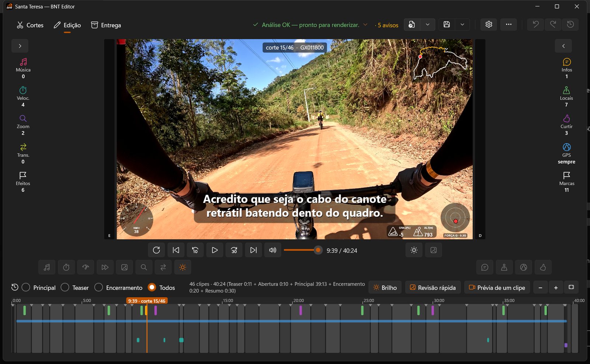The width and height of the screenshot is (590, 364).
Task: Open the dropdown arrow beside the export icon
Action: coord(427,25)
